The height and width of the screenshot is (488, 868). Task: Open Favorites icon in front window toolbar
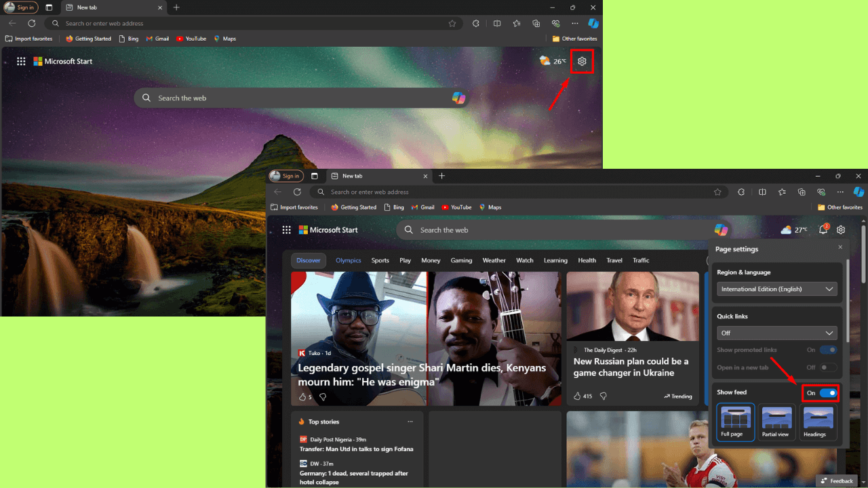pos(782,192)
